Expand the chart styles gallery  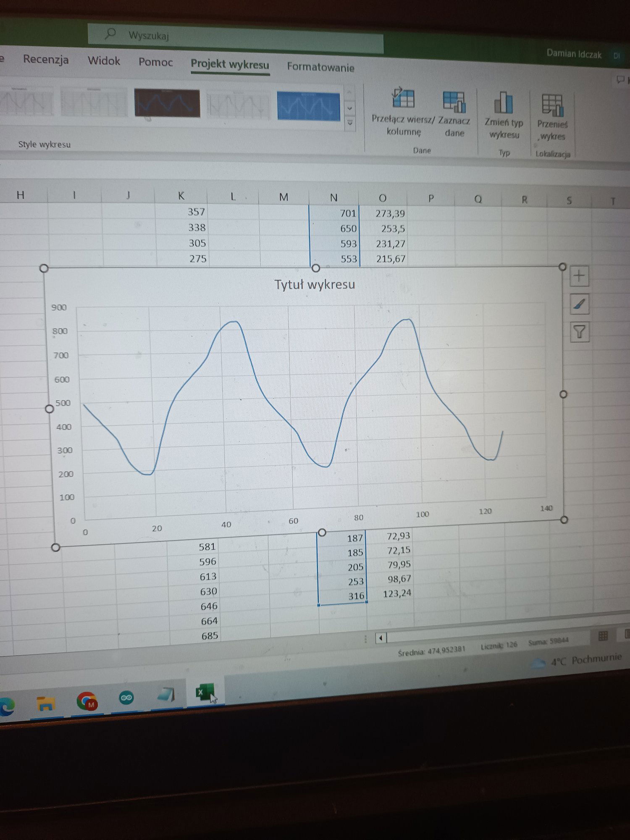[x=350, y=123]
